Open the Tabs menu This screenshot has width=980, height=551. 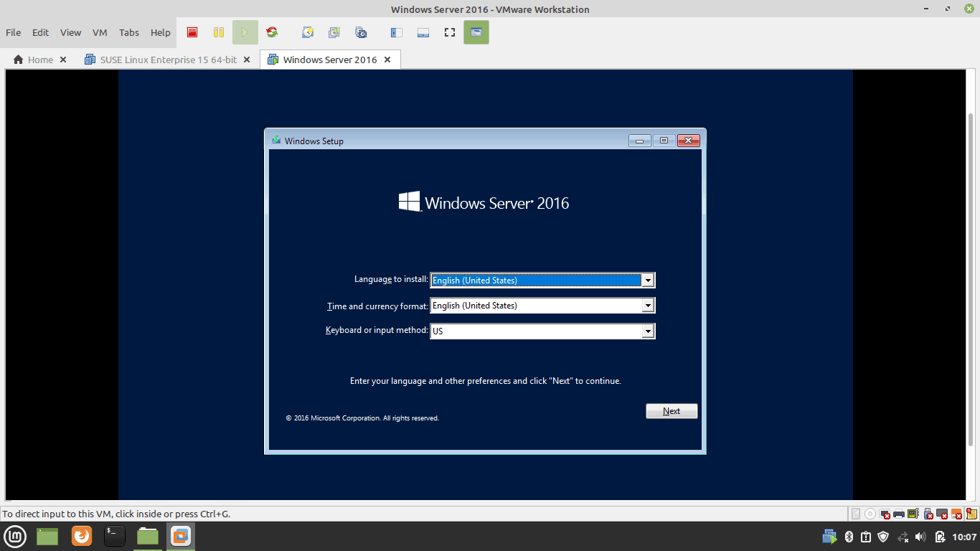129,32
